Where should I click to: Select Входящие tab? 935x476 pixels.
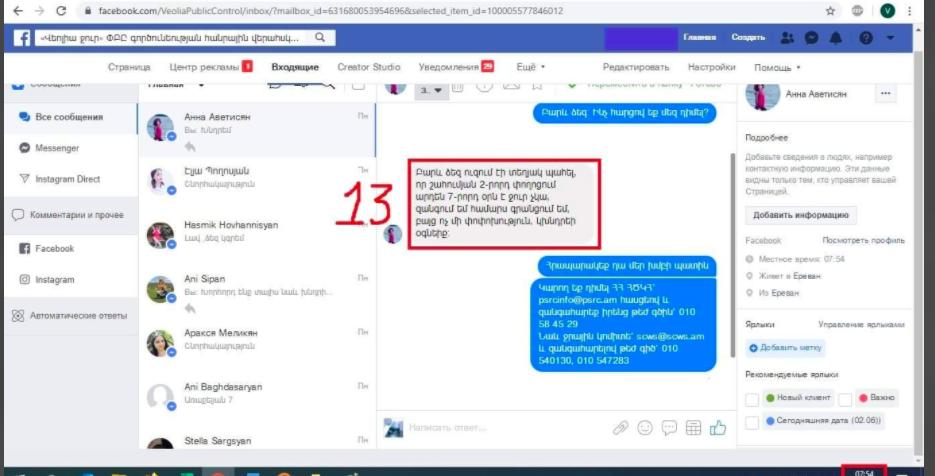(x=295, y=67)
